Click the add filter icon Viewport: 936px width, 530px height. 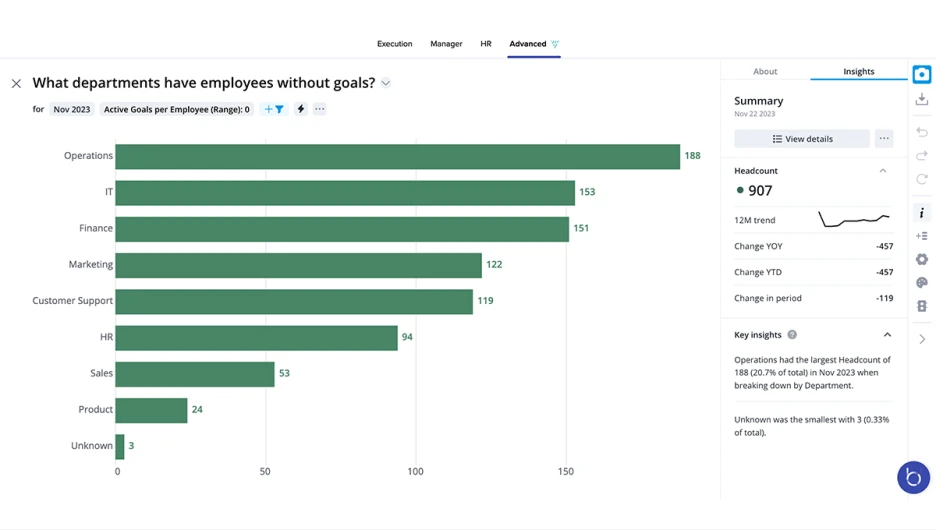(273, 109)
